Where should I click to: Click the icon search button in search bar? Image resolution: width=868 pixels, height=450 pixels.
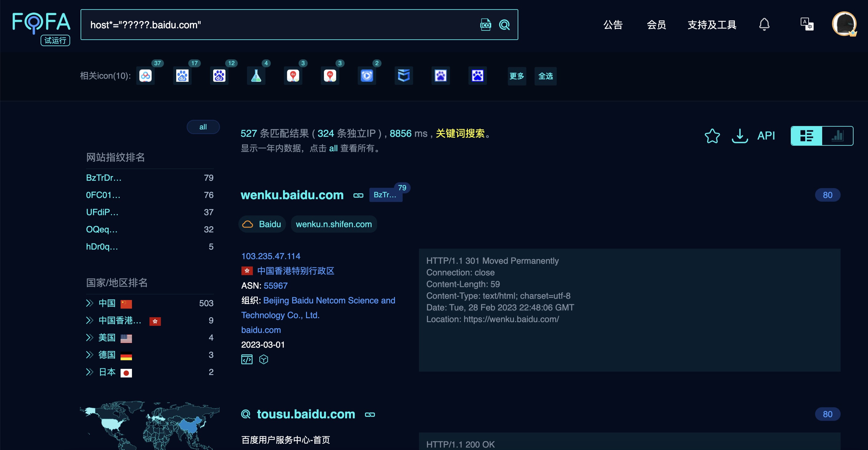[x=485, y=25]
